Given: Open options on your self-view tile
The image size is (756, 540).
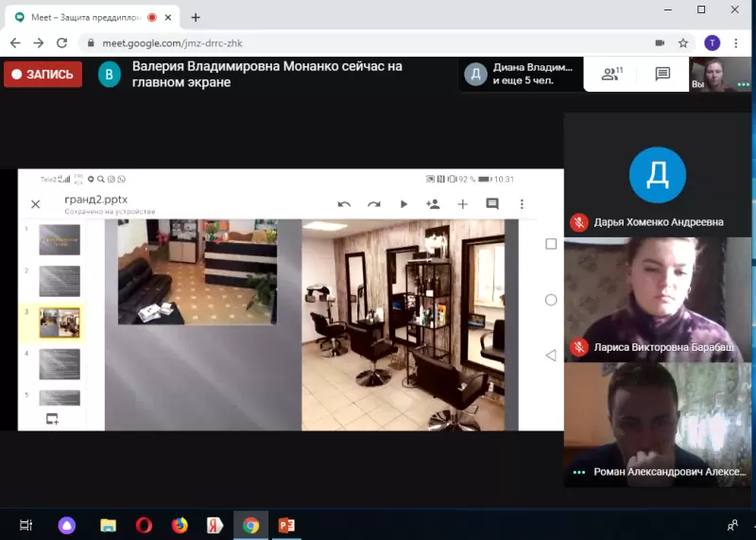Looking at the screenshot, I should click(743, 84).
